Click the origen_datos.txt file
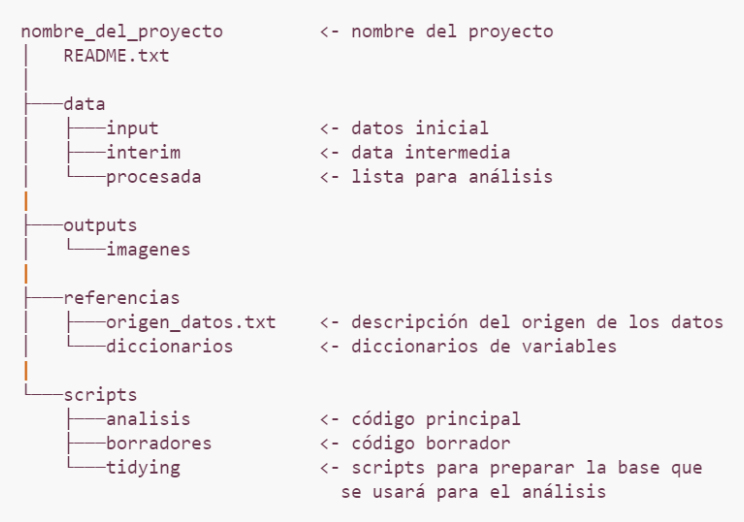The width and height of the screenshot is (744, 522). click(191, 323)
